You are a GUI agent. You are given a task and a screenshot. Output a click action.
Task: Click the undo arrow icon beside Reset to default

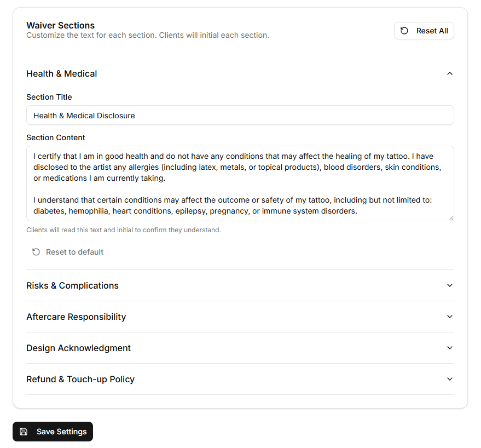click(36, 251)
